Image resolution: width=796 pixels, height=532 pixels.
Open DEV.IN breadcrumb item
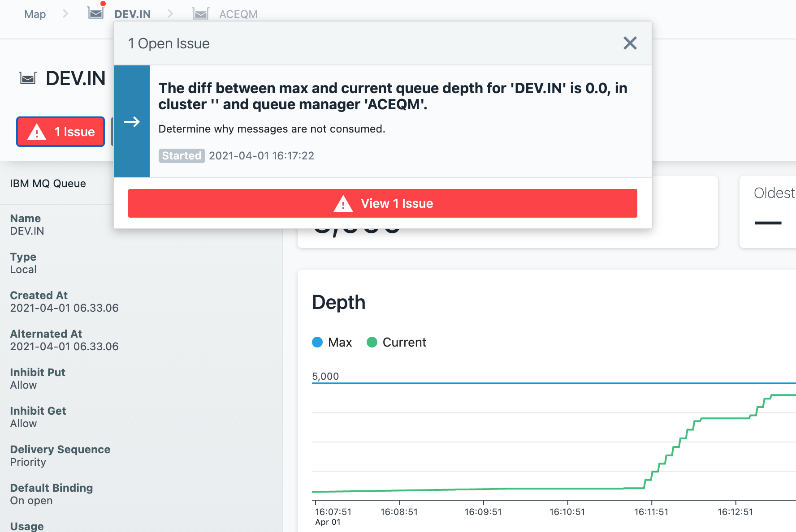tap(132, 14)
